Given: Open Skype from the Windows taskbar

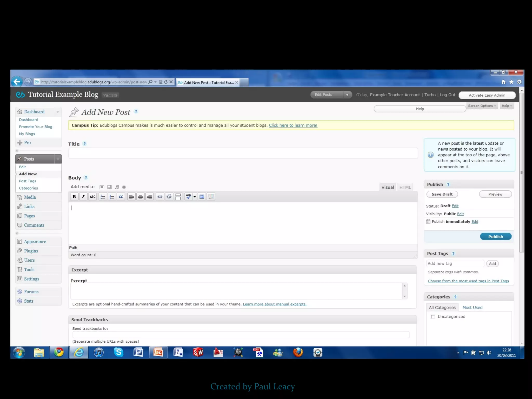Looking at the screenshot, I should coord(118,353).
